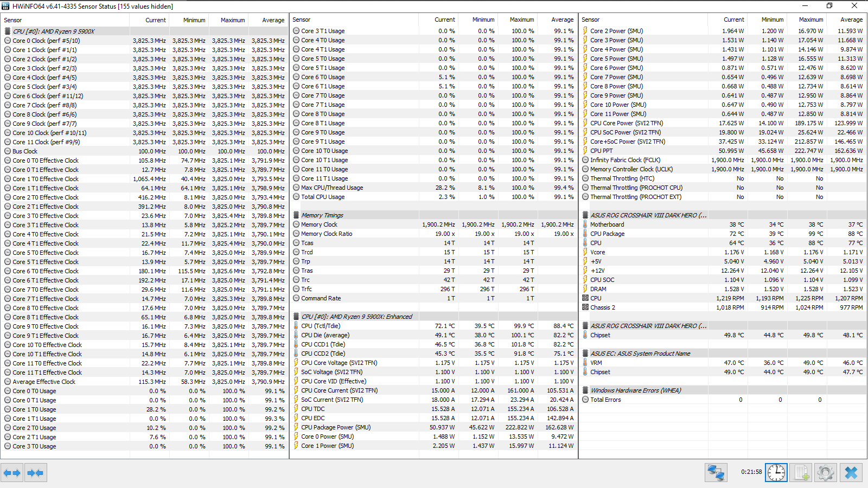Select the Core 10 Power (SMU) row

tap(723, 105)
